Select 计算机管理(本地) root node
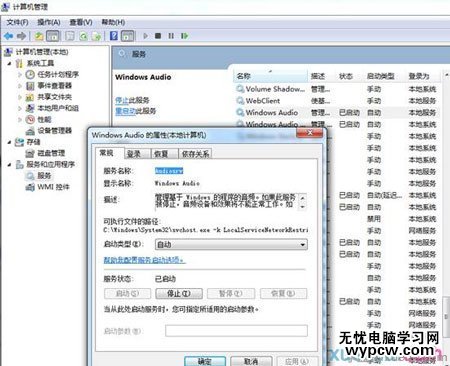 [x=42, y=52]
